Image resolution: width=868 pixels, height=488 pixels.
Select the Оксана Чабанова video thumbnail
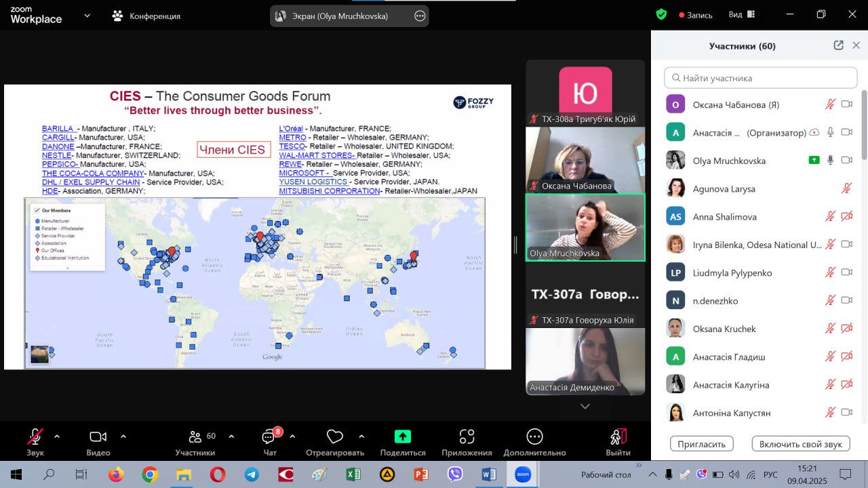click(585, 160)
